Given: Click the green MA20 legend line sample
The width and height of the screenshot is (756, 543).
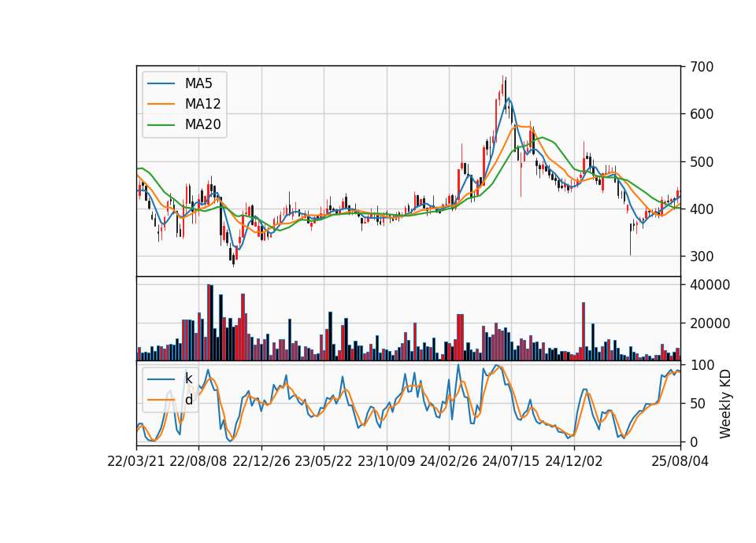Looking at the screenshot, I should coord(161,125).
